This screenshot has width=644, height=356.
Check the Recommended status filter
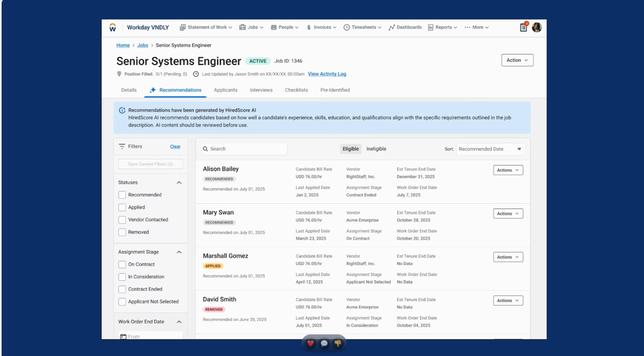pyautogui.click(x=122, y=195)
